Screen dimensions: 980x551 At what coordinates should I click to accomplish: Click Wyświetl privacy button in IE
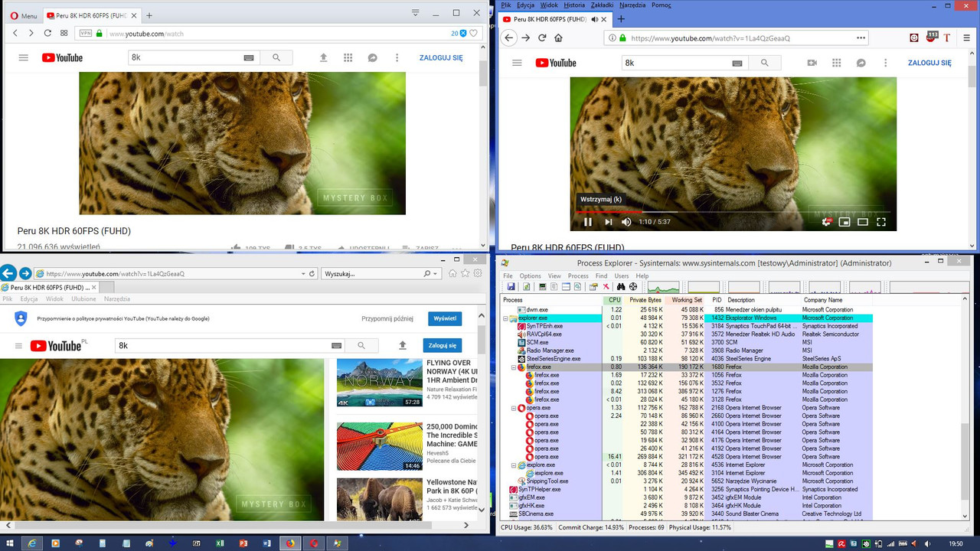click(445, 318)
